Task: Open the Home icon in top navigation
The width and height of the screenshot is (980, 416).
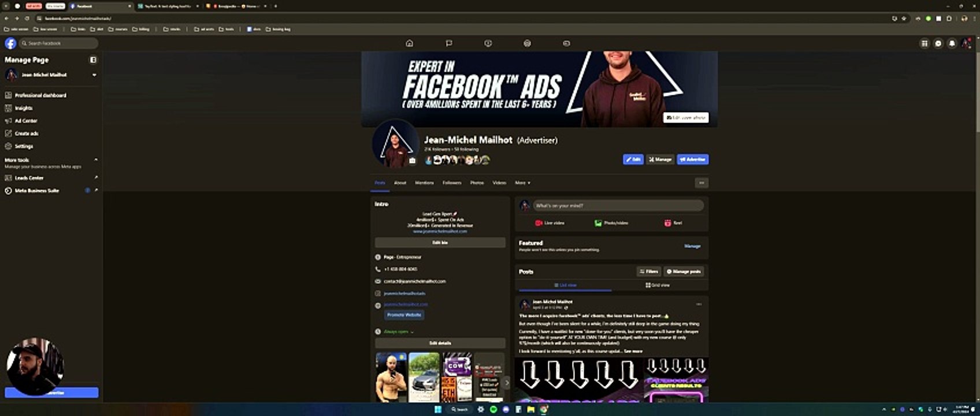Action: [x=409, y=43]
